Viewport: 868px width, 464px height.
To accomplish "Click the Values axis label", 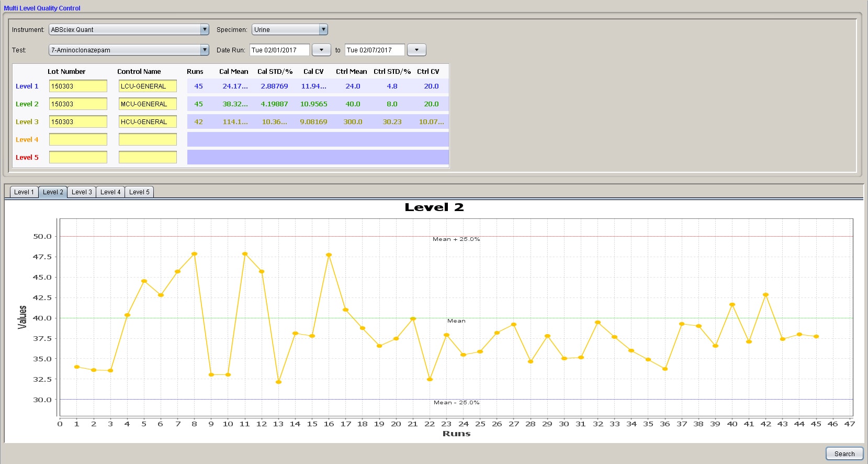I will (x=22, y=317).
